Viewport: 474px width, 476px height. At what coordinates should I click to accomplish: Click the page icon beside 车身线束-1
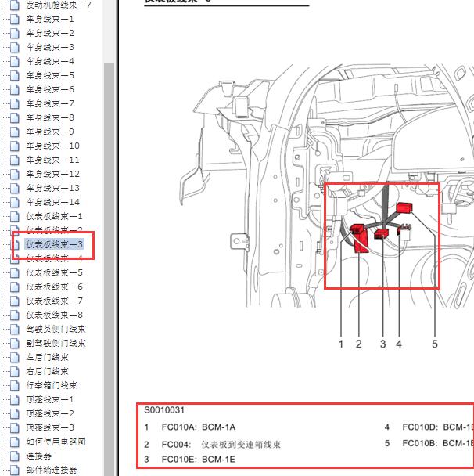point(14,20)
